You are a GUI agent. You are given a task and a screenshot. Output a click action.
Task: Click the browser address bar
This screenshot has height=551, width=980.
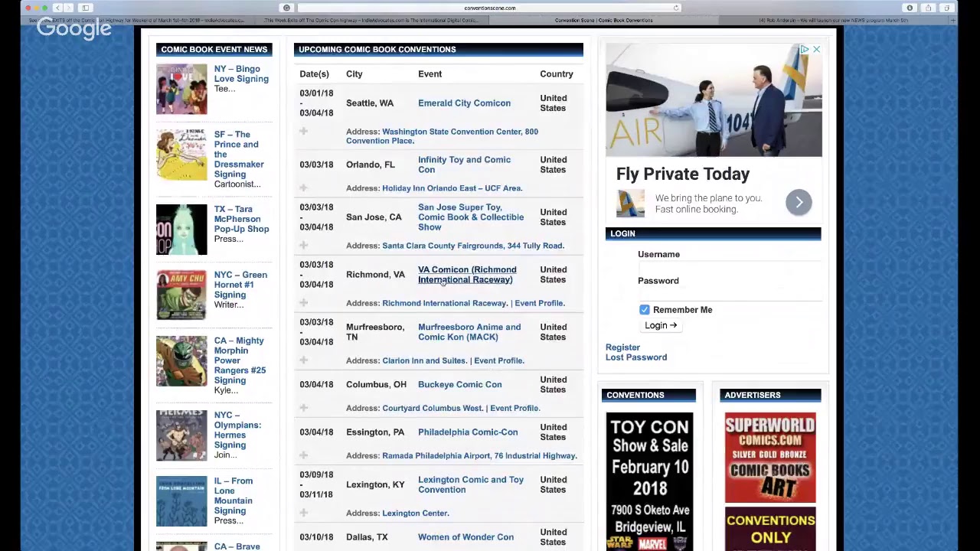click(490, 8)
